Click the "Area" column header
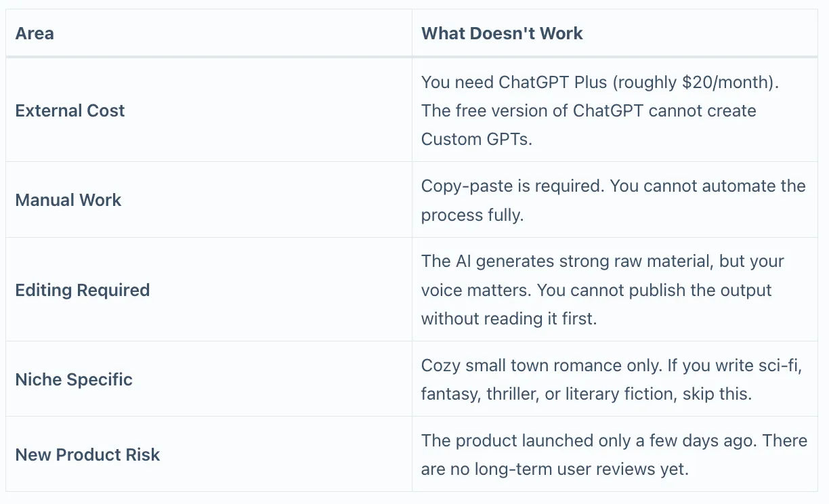The image size is (829, 504). (x=35, y=33)
